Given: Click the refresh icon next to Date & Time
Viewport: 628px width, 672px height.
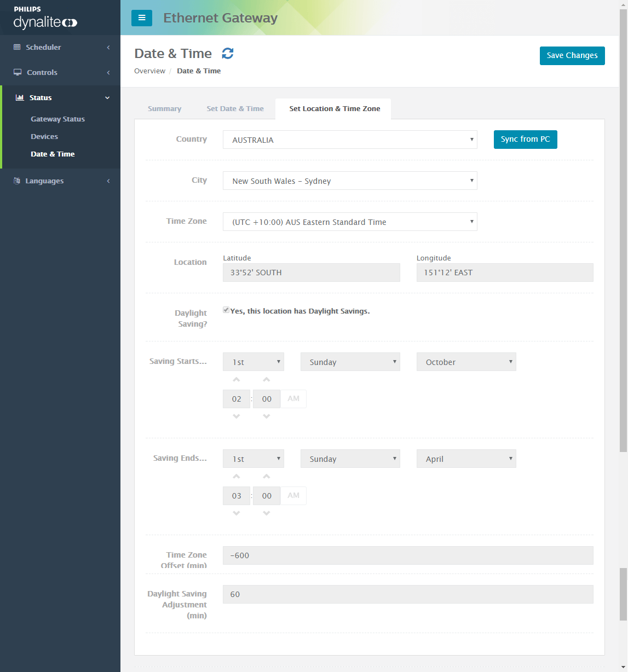Looking at the screenshot, I should (x=227, y=53).
